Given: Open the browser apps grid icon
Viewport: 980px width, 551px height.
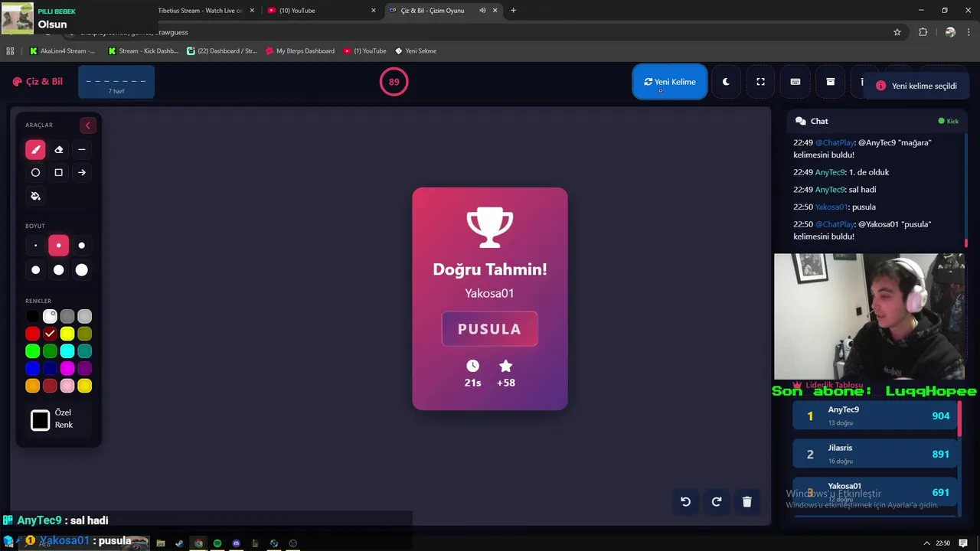Looking at the screenshot, I should (10, 51).
